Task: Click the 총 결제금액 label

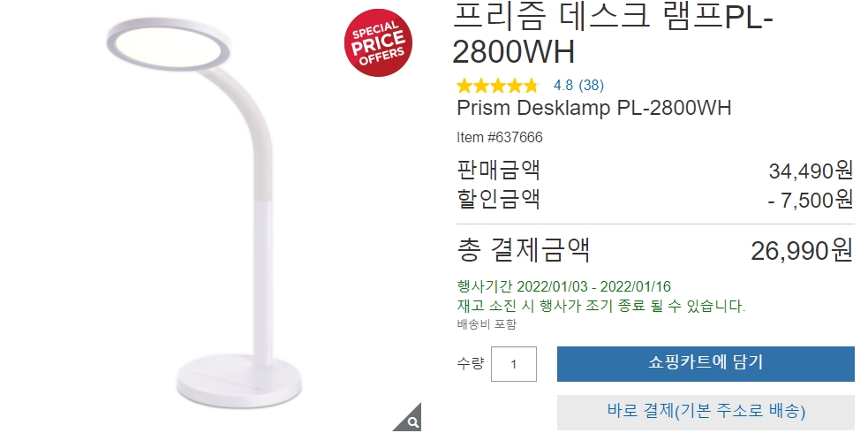Action: 524,250
